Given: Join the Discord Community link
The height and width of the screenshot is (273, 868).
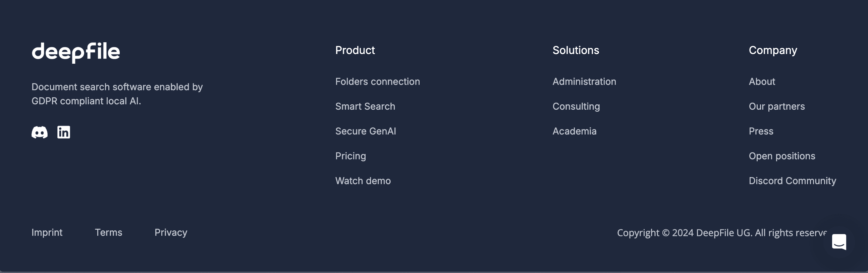Looking at the screenshot, I should (x=792, y=181).
